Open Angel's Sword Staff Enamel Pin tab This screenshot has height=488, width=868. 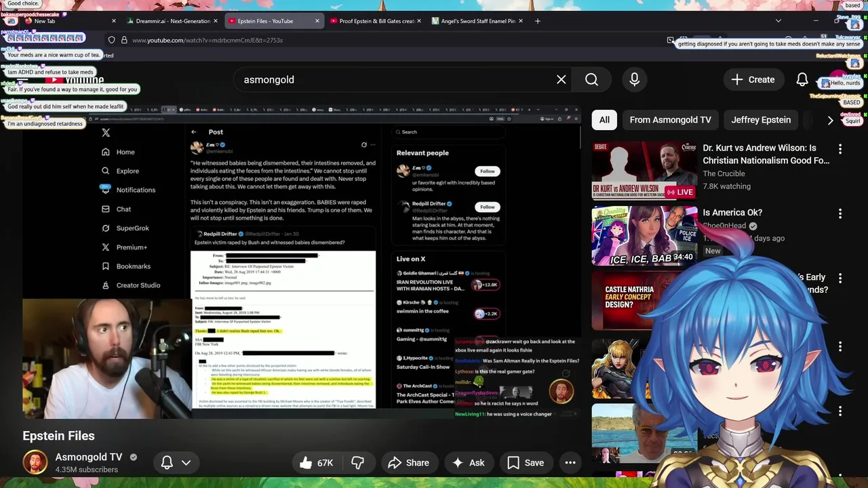478,21
